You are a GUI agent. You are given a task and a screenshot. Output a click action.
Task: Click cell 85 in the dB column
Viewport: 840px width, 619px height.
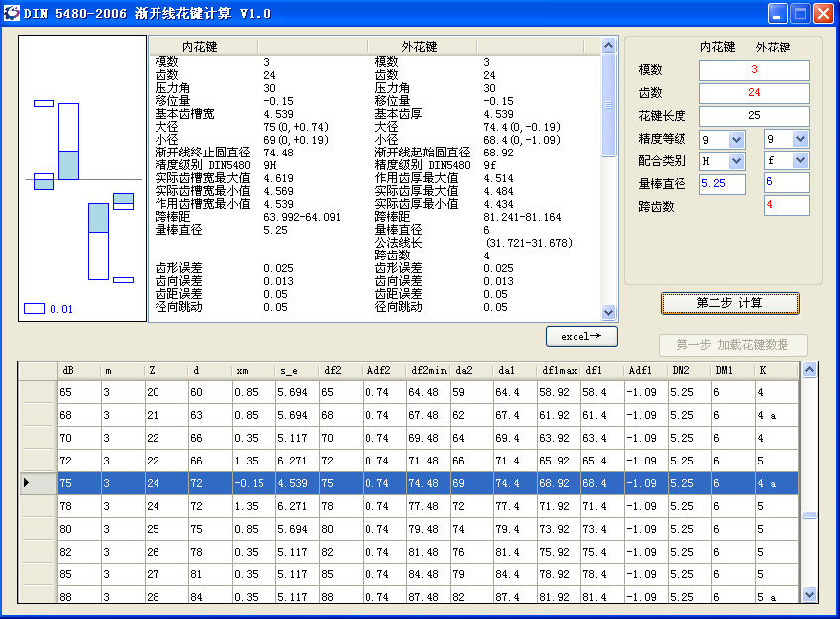79,574
